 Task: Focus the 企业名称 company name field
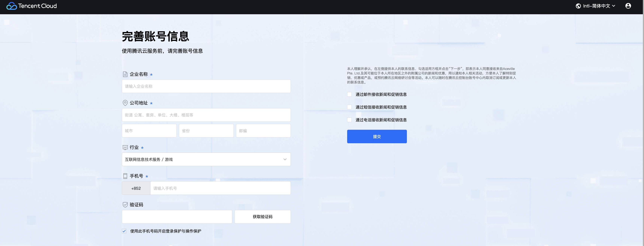point(206,86)
